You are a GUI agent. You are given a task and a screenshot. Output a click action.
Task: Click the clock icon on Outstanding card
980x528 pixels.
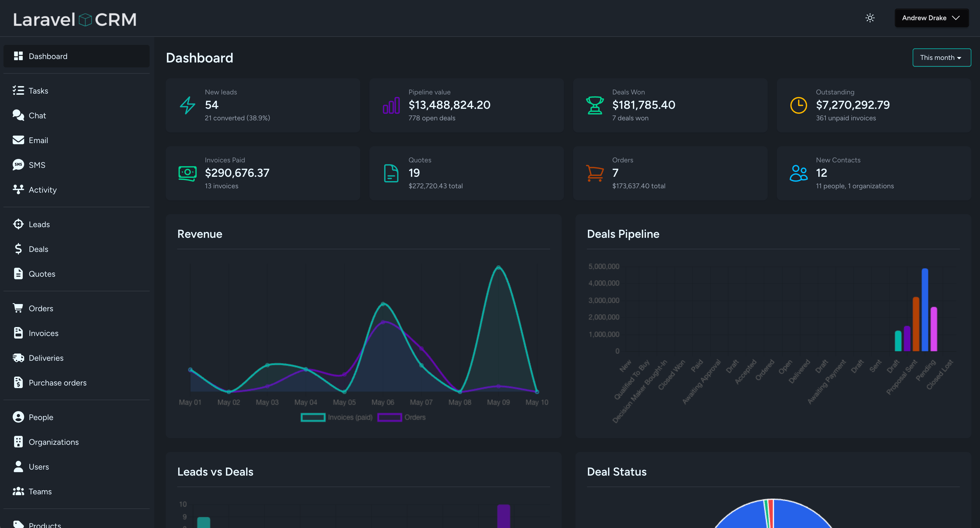pos(798,105)
